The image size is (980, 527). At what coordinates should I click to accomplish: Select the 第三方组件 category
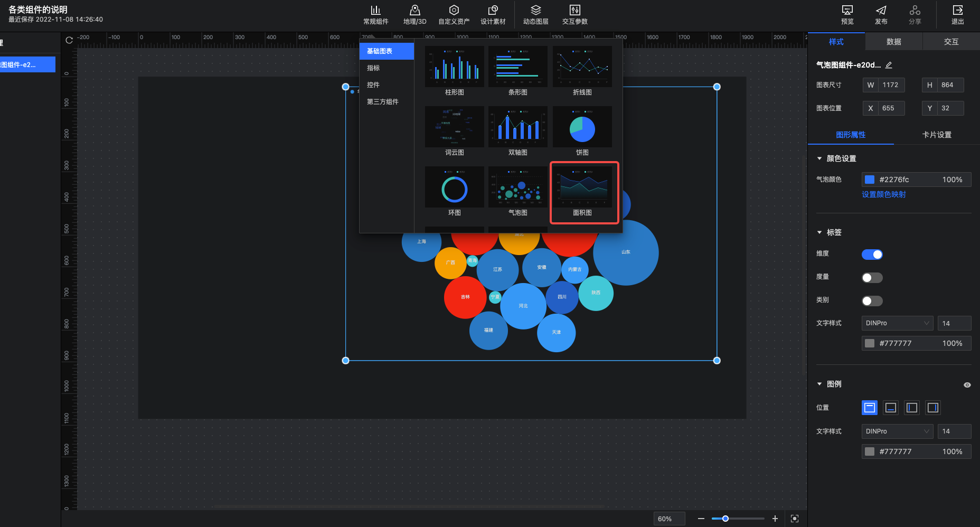click(x=387, y=102)
